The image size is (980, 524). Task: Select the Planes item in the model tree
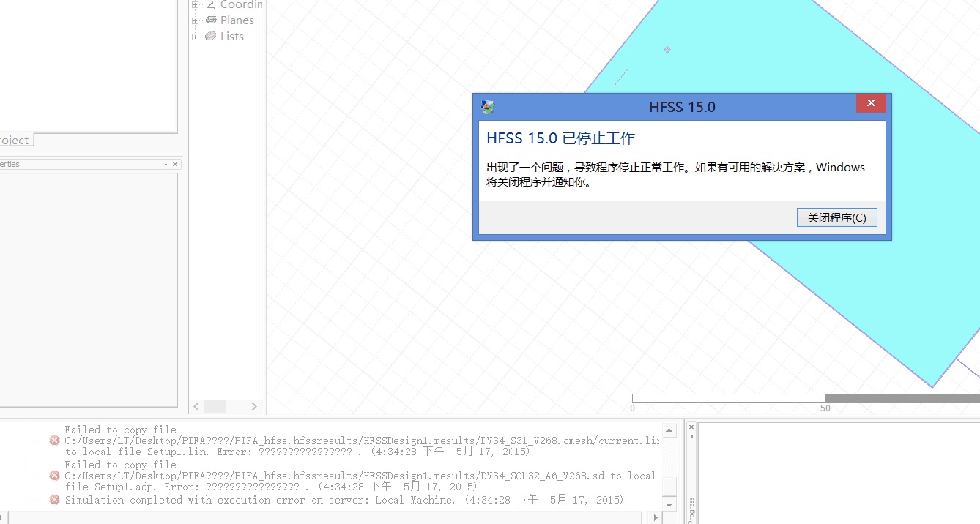pos(237,20)
